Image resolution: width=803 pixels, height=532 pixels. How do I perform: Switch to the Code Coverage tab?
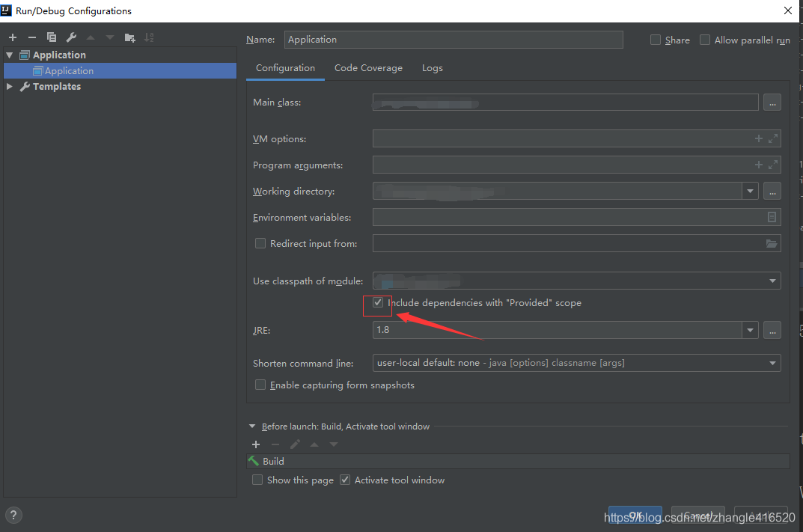coord(368,67)
